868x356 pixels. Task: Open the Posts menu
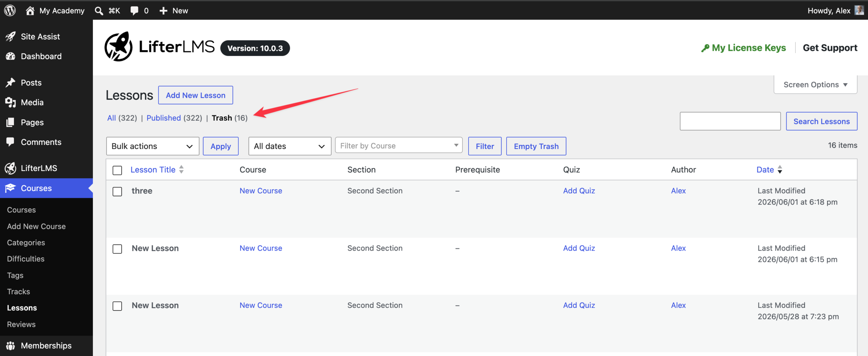(31, 82)
